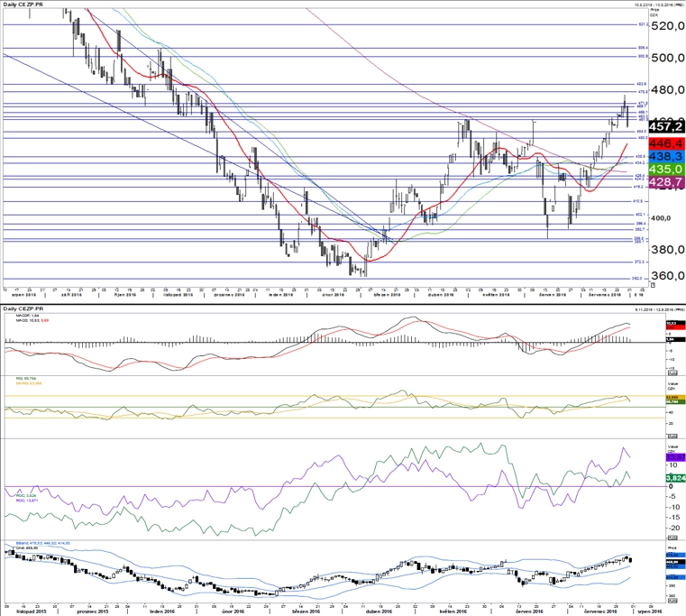Viewport: 686px width, 616px height.
Task: Click the Auto scale button in Bollinger panel
Action: [x=672, y=602]
